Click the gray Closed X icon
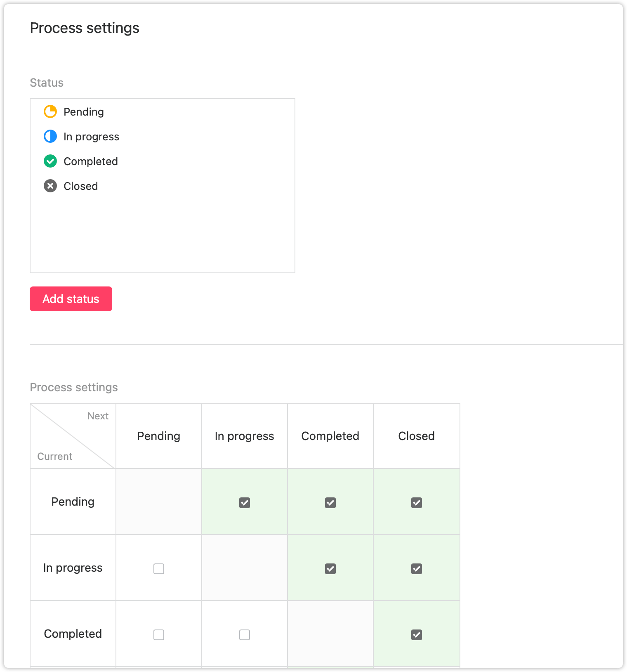The width and height of the screenshot is (627, 672). click(x=50, y=186)
